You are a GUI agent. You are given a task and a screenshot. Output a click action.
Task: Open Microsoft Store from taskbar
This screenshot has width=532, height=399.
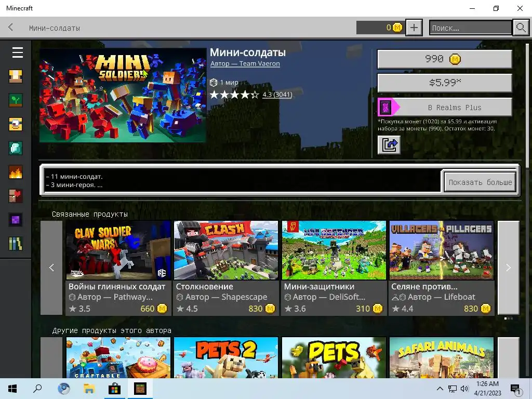(x=114, y=389)
